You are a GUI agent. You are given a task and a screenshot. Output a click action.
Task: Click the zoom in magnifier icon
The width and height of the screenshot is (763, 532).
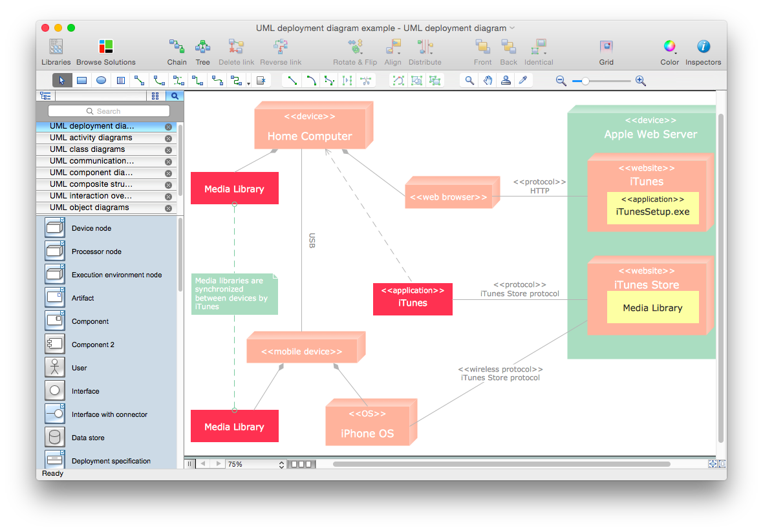[641, 81]
